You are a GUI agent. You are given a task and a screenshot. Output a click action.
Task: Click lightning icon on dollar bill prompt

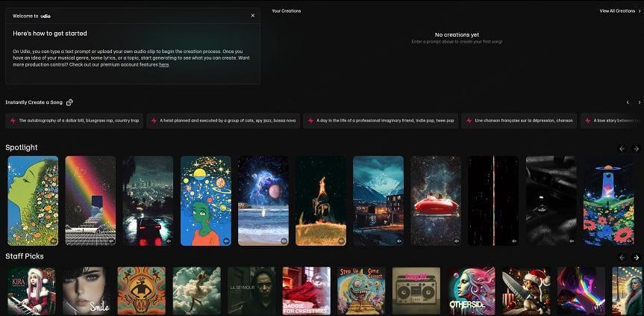point(13,121)
